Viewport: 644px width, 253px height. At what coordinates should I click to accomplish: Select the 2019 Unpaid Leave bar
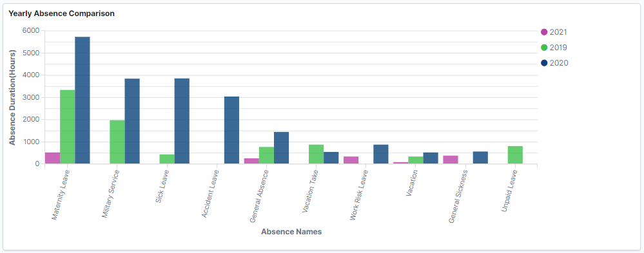515,155
